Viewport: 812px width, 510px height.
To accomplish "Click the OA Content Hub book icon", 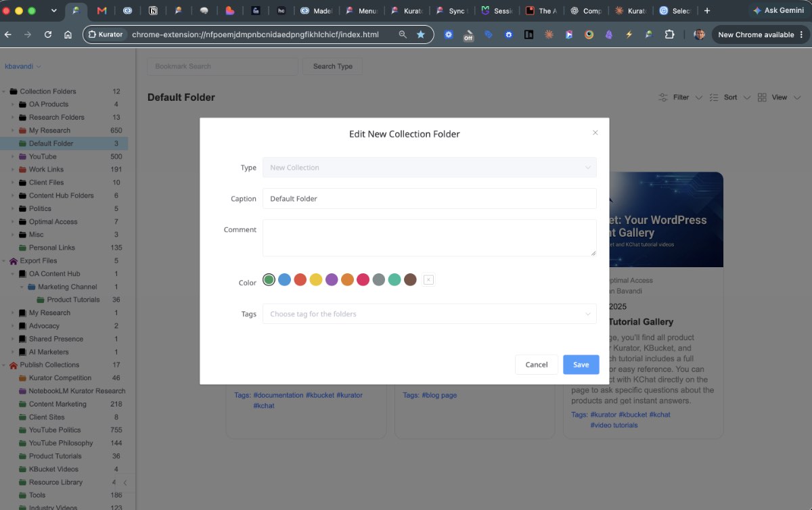I will click(x=22, y=274).
